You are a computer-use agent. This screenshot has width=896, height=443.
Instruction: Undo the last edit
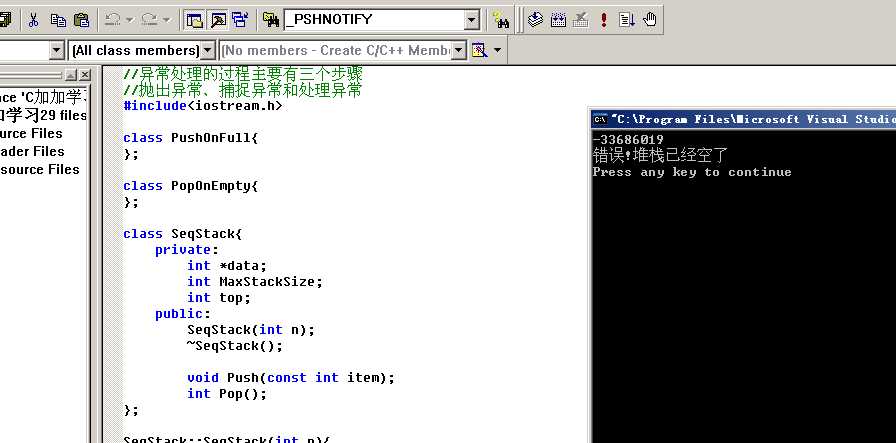click(x=113, y=20)
